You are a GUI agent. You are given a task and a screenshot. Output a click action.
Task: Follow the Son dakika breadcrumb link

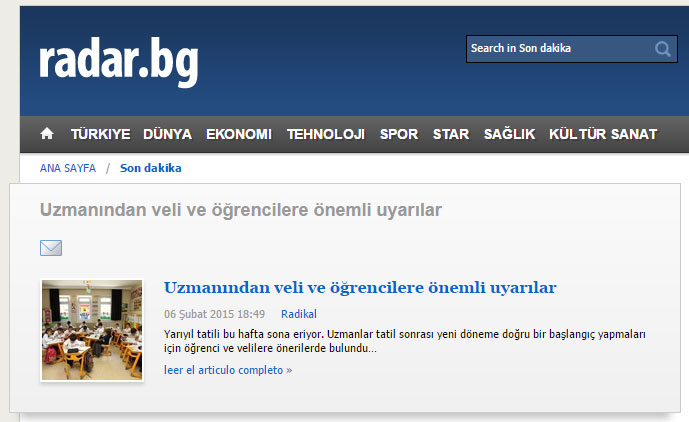151,168
